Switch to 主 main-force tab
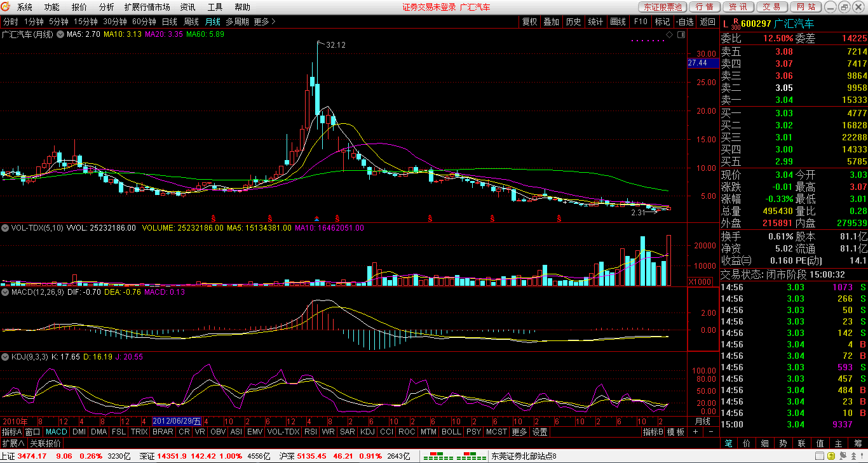This screenshot has height=463, width=868. click(839, 443)
